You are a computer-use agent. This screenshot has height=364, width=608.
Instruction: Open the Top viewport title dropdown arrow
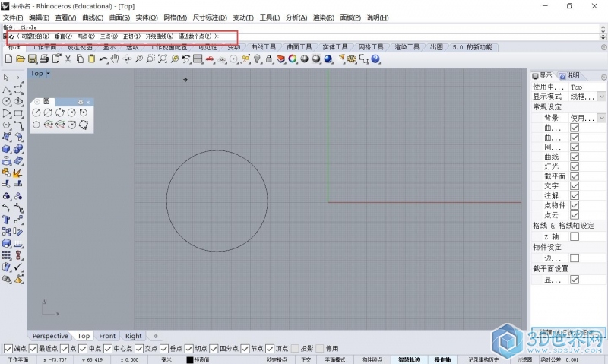pos(48,74)
